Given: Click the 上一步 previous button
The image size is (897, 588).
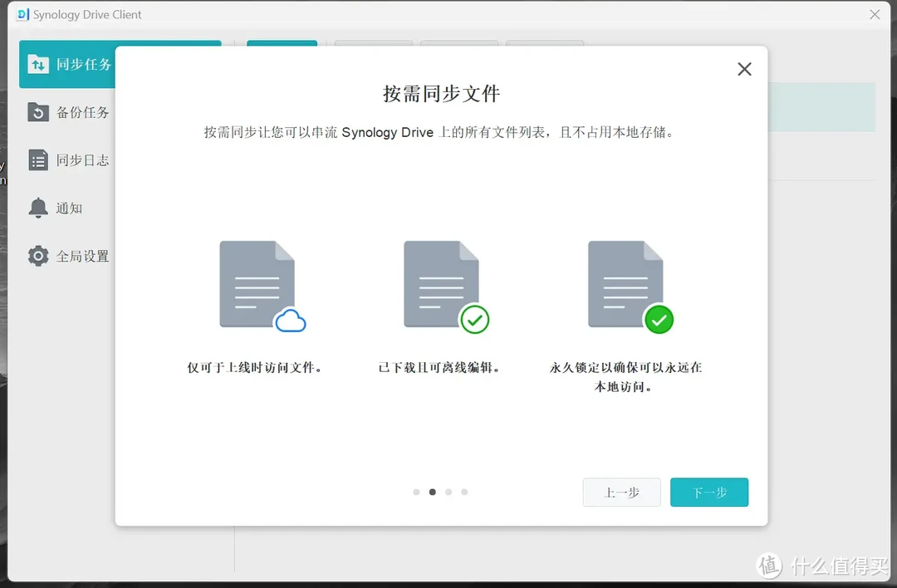Looking at the screenshot, I should tap(621, 492).
